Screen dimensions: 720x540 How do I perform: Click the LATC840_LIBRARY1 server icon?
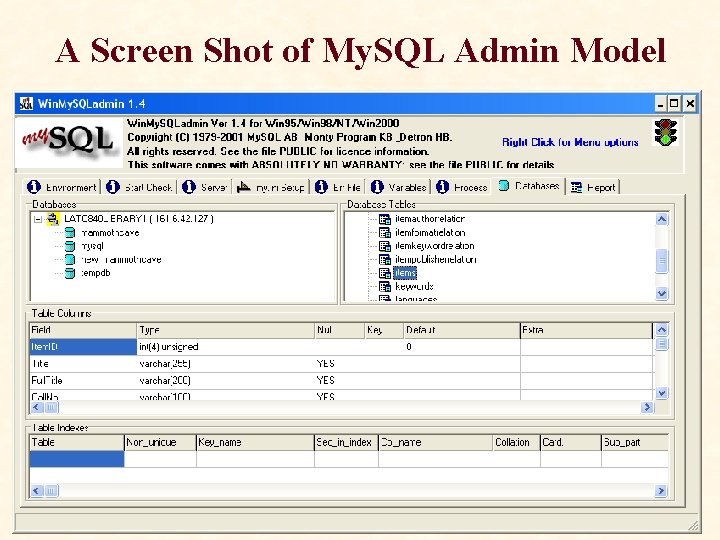53,219
